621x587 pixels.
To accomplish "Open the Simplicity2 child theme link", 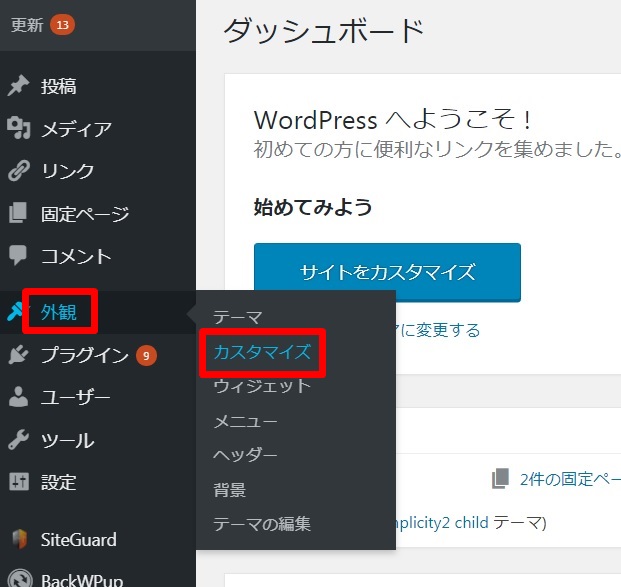I will click(x=442, y=522).
